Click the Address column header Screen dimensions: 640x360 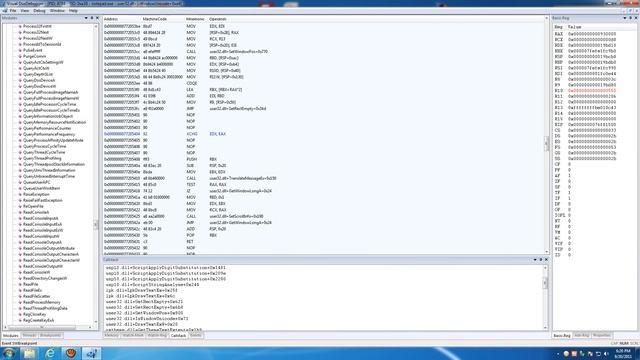(x=111, y=19)
